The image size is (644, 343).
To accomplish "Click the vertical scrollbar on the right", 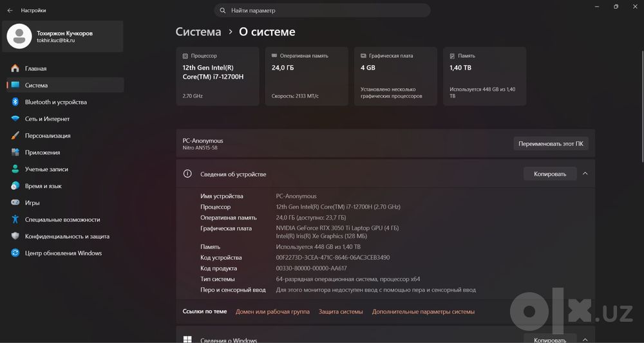I will pos(642,107).
